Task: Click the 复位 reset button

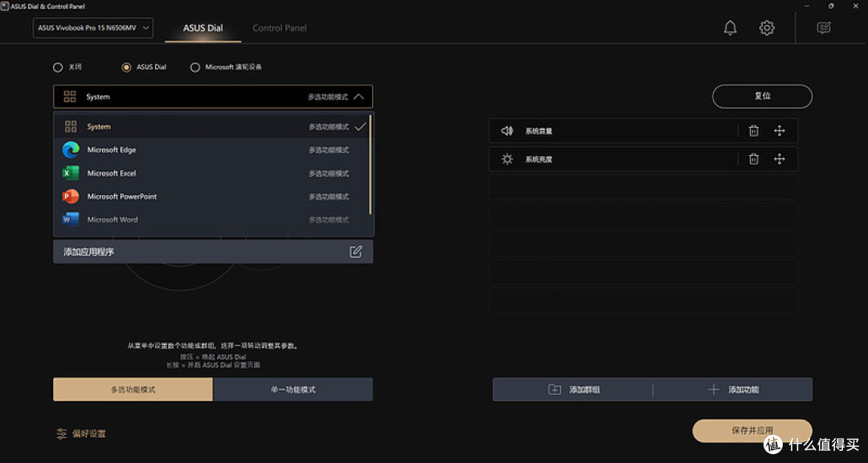Action: 762,96
